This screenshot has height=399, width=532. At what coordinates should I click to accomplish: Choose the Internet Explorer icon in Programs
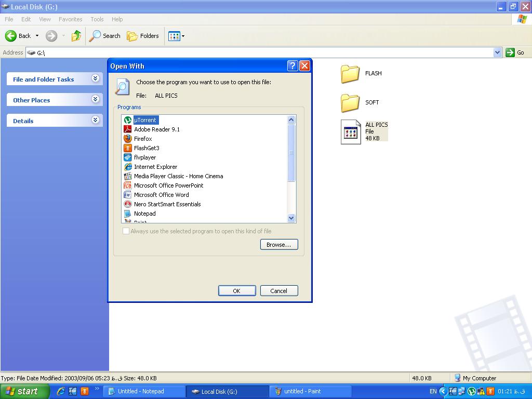click(128, 167)
